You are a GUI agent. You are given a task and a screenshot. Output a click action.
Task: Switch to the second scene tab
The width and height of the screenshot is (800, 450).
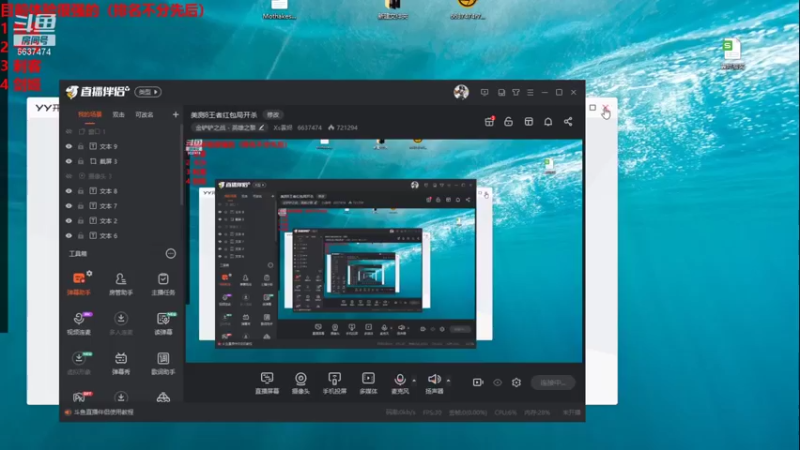click(118, 114)
